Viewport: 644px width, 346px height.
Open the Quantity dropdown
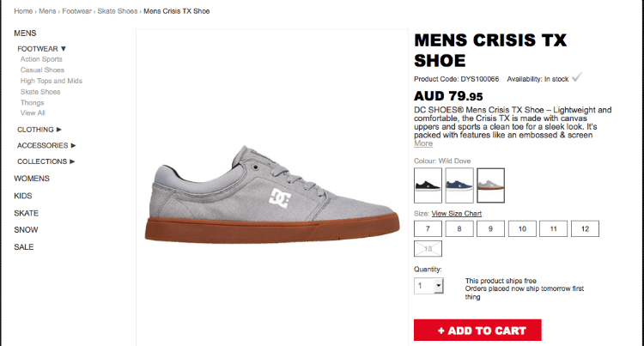pyautogui.click(x=428, y=286)
